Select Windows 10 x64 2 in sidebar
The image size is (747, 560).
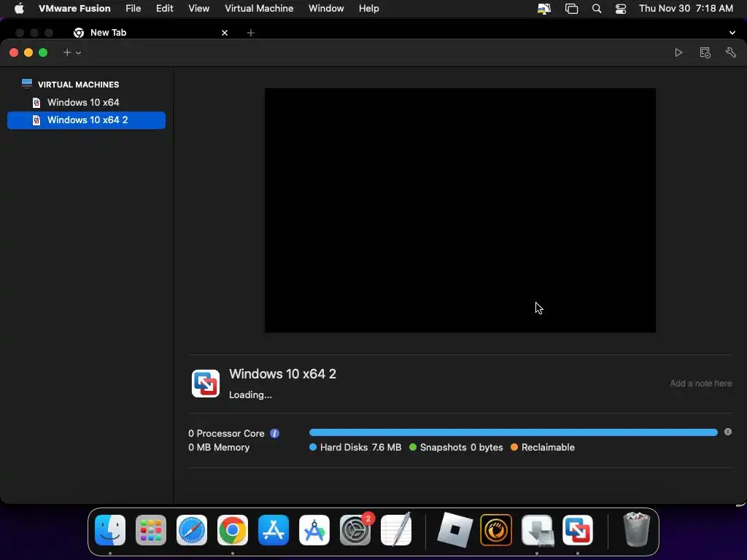coord(86,120)
